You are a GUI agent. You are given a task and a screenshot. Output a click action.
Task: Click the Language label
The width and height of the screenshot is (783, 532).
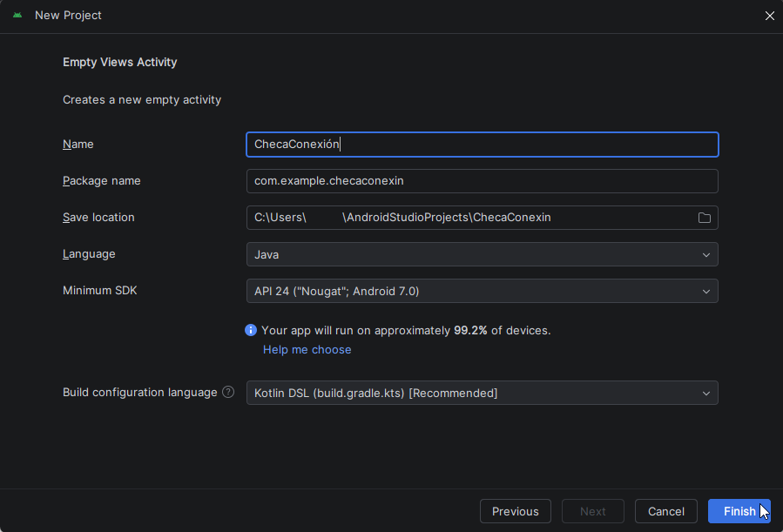click(89, 254)
